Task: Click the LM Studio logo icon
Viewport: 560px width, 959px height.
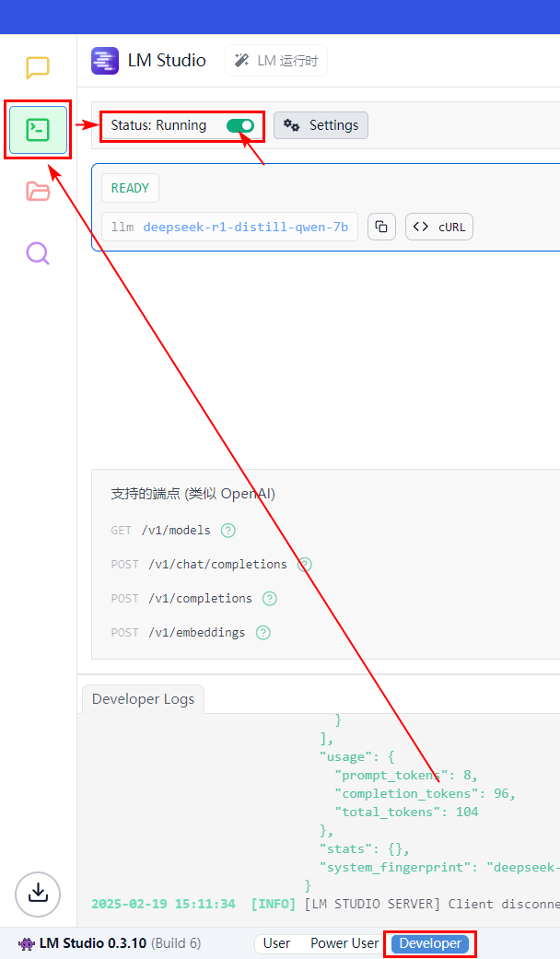Action: tap(105, 61)
